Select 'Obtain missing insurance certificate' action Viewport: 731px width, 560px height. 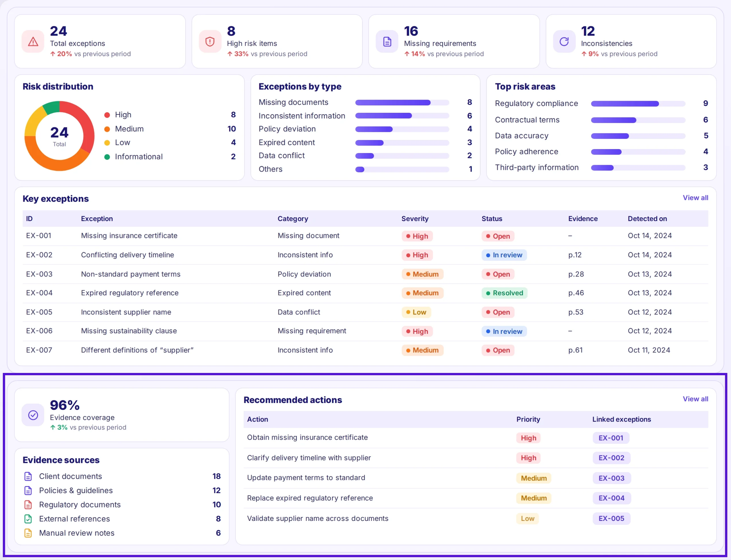click(307, 438)
